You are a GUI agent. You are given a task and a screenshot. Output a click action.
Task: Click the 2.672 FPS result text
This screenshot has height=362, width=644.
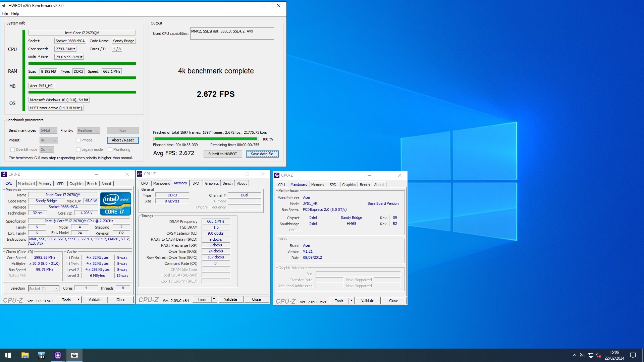click(x=216, y=94)
